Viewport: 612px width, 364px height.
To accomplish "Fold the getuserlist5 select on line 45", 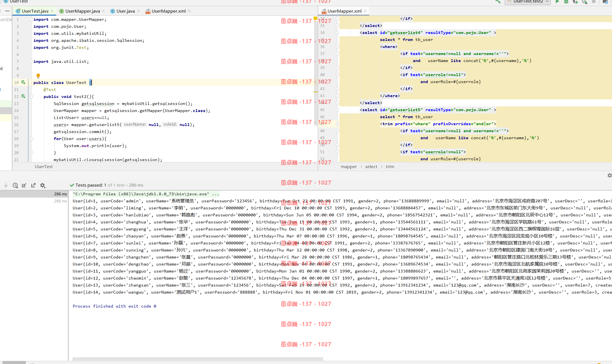I will 337,110.
